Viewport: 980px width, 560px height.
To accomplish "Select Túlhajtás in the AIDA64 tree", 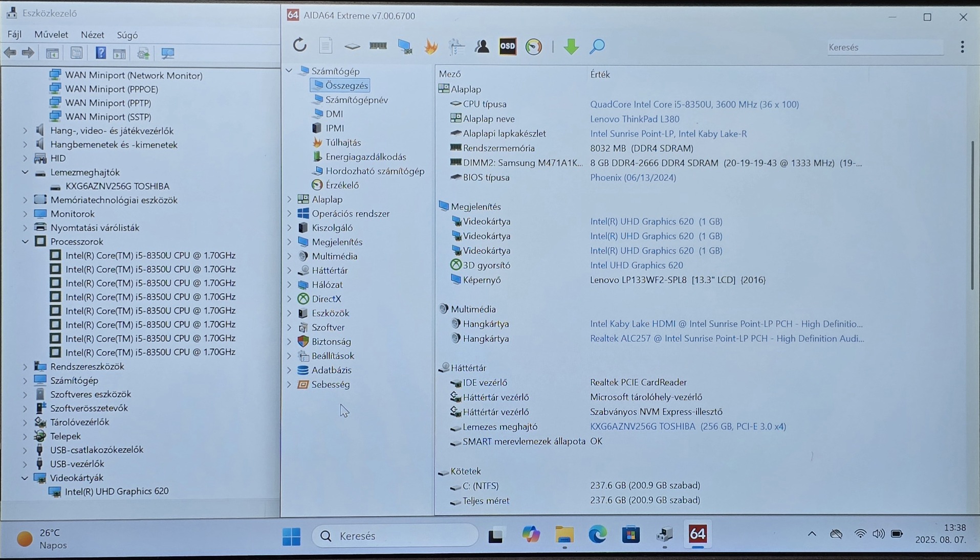I will click(x=337, y=143).
